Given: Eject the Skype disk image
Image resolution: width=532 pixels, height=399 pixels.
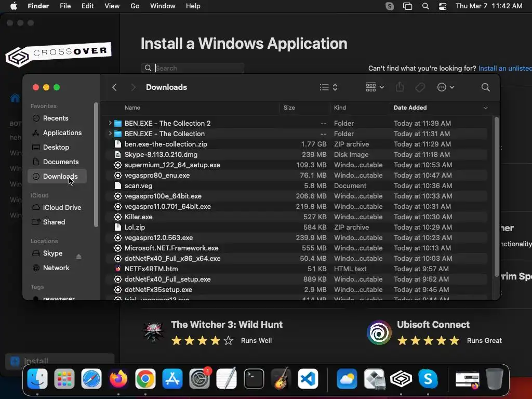Looking at the screenshot, I should tap(79, 256).
